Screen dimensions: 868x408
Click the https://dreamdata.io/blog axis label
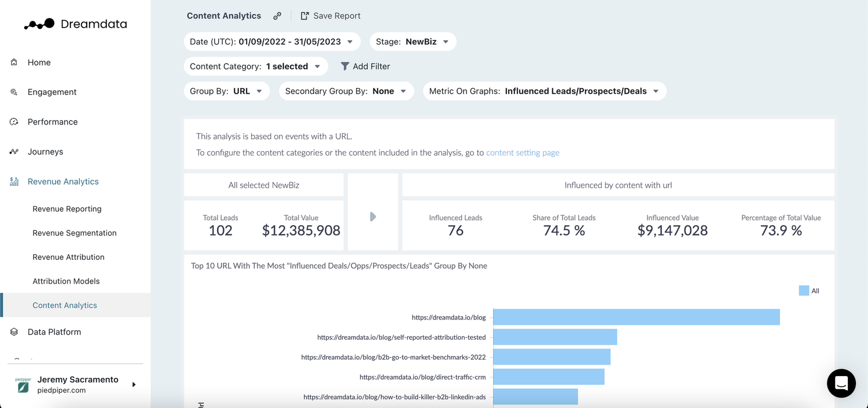449,317
